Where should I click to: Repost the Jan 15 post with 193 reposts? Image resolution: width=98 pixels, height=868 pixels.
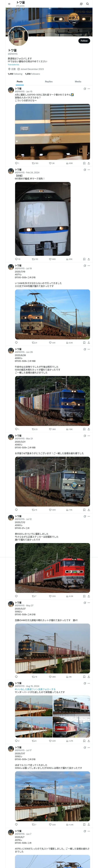pyautogui.click(x=35, y=163)
